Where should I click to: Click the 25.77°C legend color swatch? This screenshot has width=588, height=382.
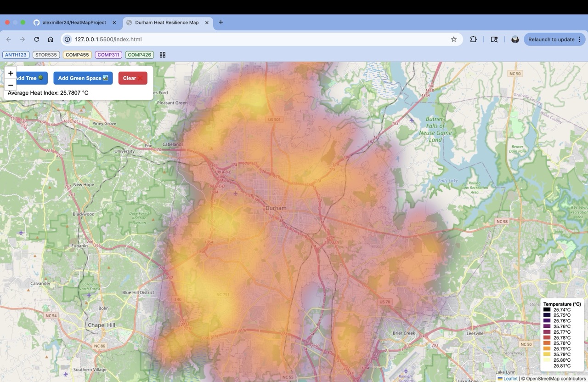[x=547, y=332]
